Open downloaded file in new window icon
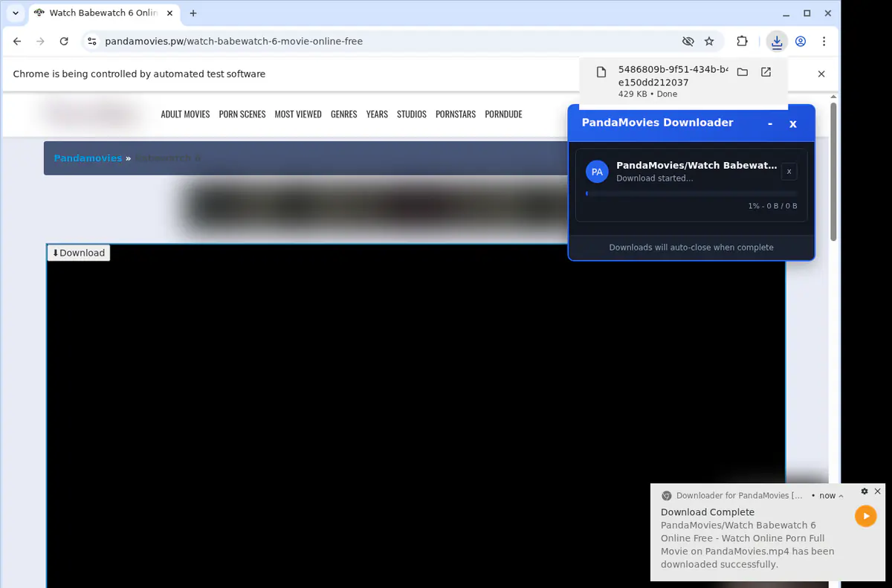This screenshot has height=588, width=892. [x=766, y=72]
